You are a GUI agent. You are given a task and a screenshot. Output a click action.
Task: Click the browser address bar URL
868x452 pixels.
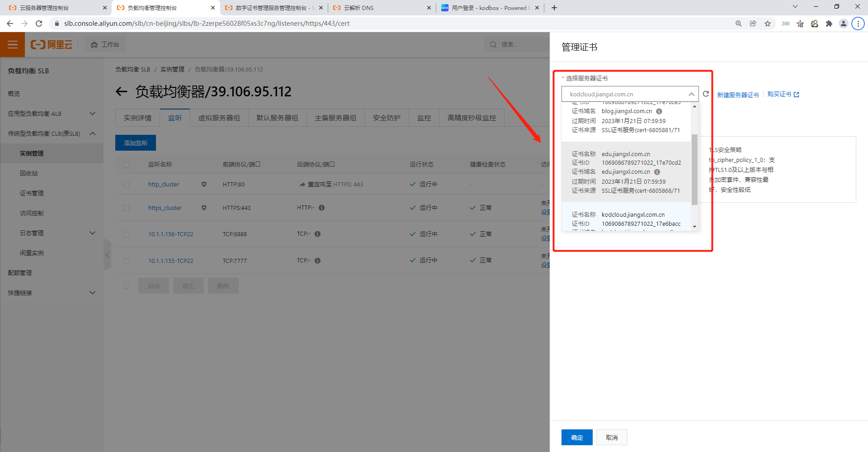point(207,24)
